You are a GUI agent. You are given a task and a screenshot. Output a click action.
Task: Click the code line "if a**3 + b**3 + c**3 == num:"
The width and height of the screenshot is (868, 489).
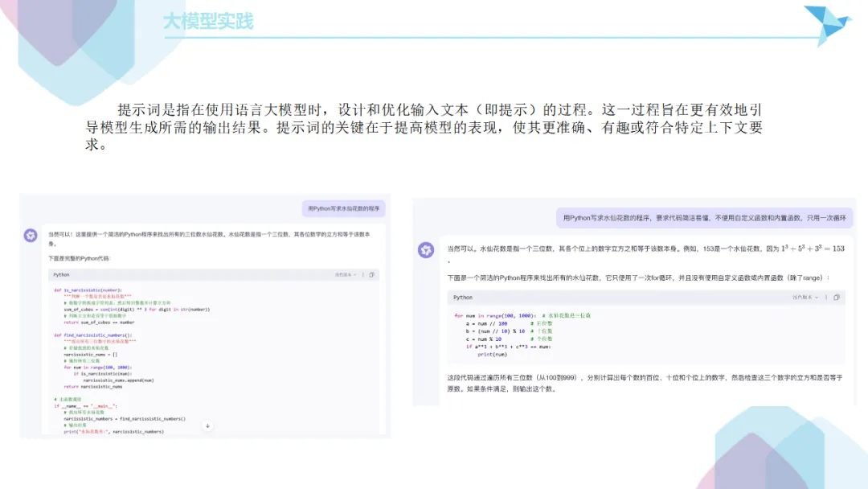coord(508,347)
